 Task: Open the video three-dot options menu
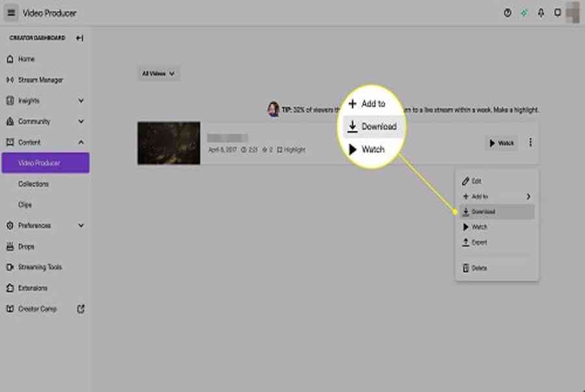coord(530,143)
